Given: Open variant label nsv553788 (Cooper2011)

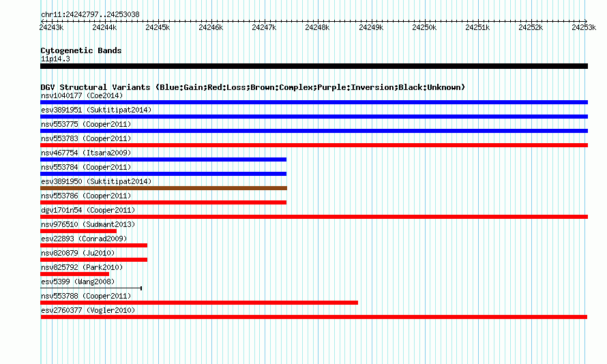Looking at the screenshot, I should point(86,296).
